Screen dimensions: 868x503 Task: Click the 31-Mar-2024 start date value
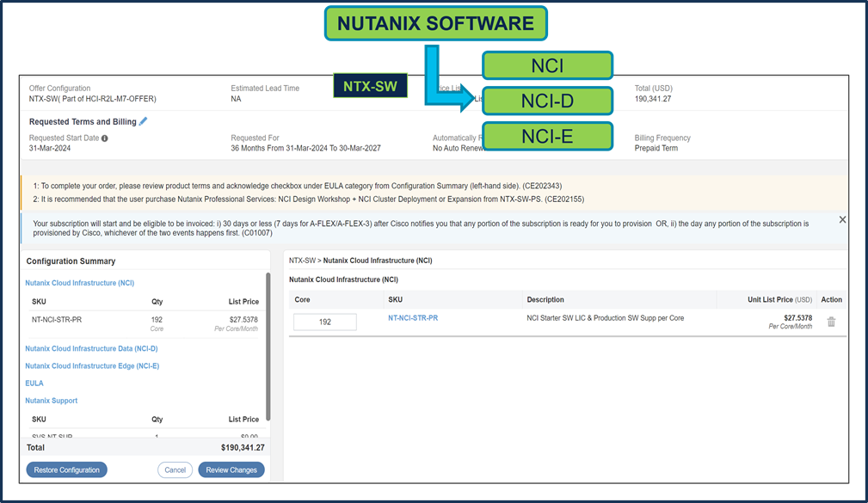(x=50, y=148)
